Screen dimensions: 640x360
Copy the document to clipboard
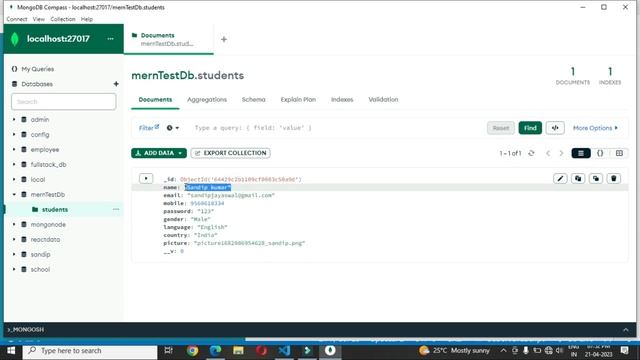pos(578,178)
